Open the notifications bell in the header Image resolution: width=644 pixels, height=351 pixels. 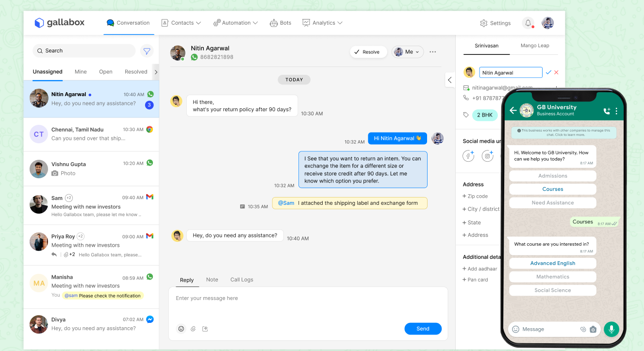[x=528, y=23]
